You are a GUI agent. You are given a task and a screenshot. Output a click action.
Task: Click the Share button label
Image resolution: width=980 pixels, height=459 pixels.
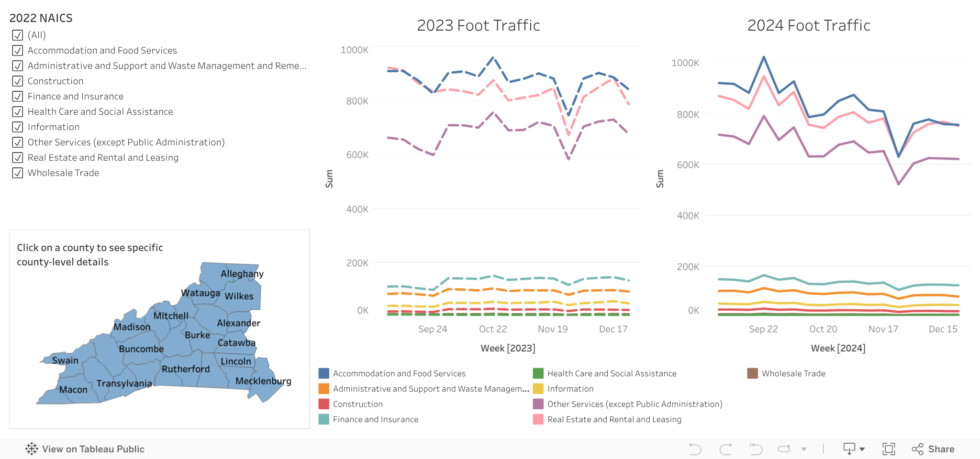[x=941, y=449]
